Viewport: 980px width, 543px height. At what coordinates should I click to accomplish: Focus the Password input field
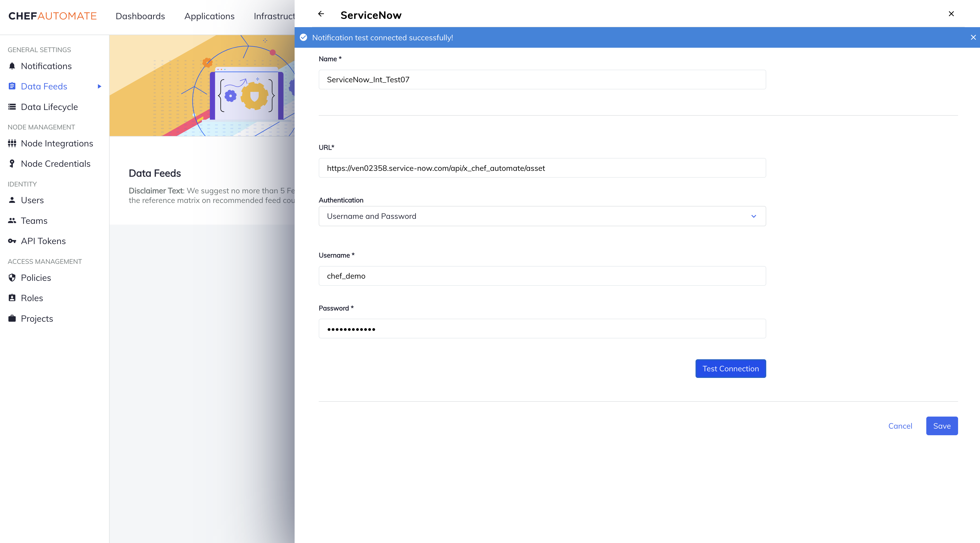click(542, 329)
